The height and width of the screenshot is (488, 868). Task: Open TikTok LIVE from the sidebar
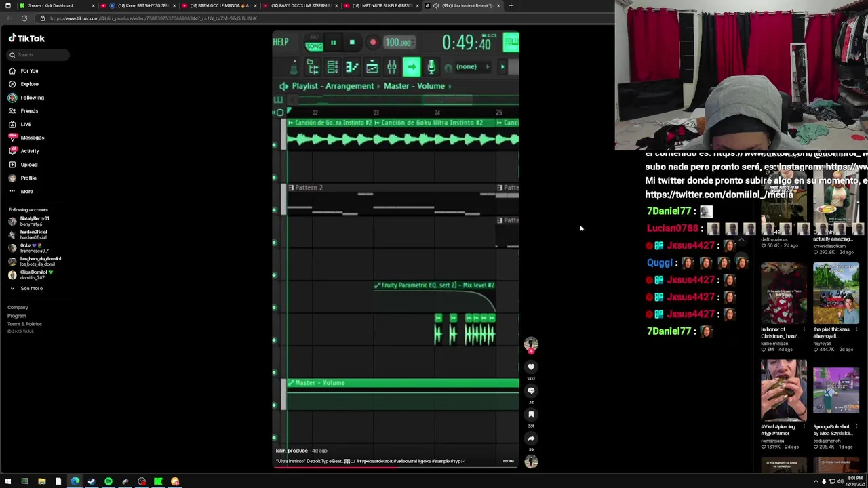point(20,124)
